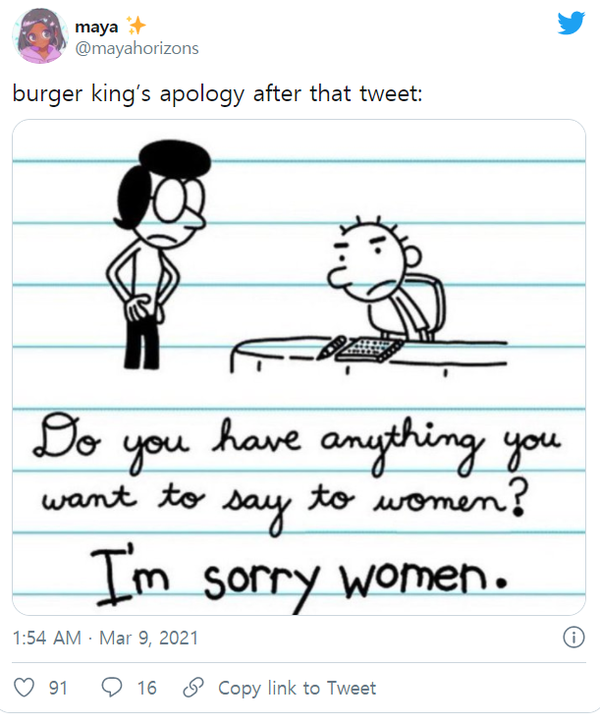Screen dimensions: 600x724
Task: Open the "1:54 AM · Mar 9, 2021" timestamp
Action: (106, 637)
